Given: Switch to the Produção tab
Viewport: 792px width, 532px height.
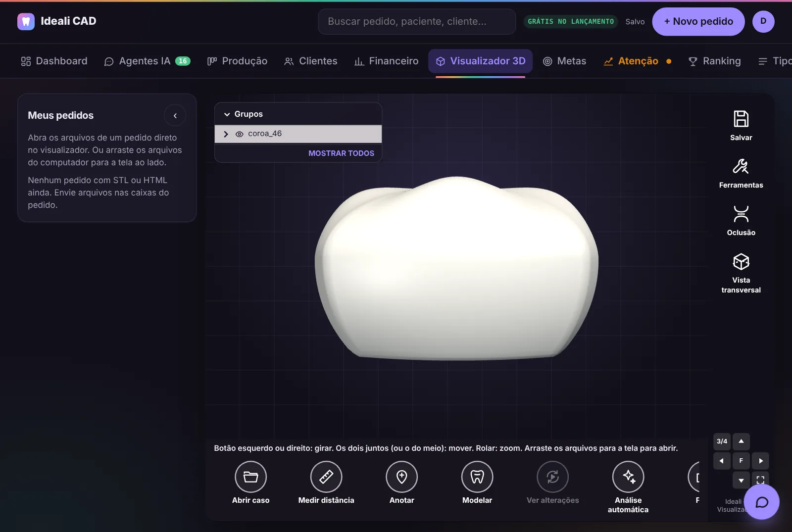Looking at the screenshot, I should click(x=237, y=61).
